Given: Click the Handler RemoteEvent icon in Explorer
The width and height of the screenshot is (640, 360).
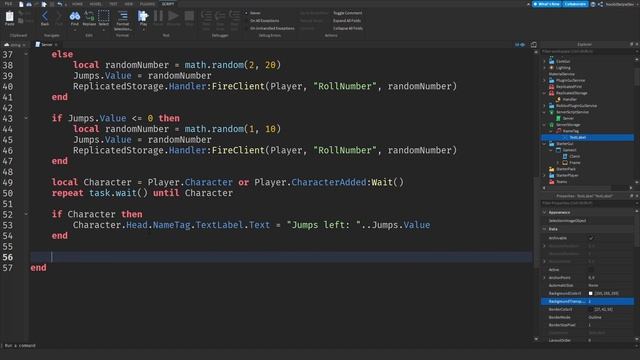Looking at the screenshot, I should (x=558, y=99).
